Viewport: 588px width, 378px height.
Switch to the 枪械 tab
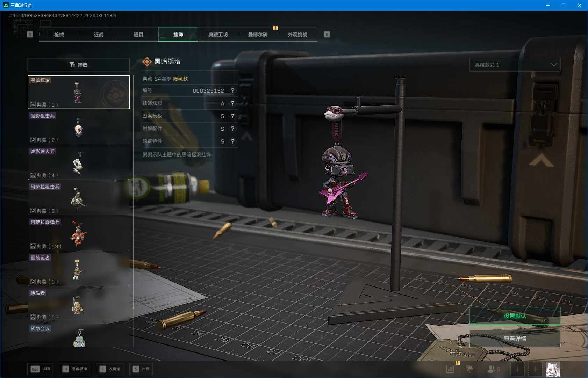[59, 35]
